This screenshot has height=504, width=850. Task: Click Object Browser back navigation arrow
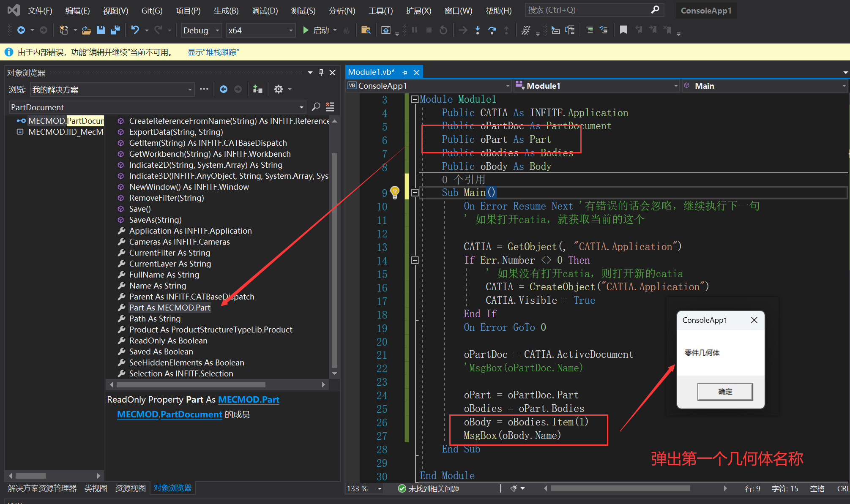(x=224, y=89)
